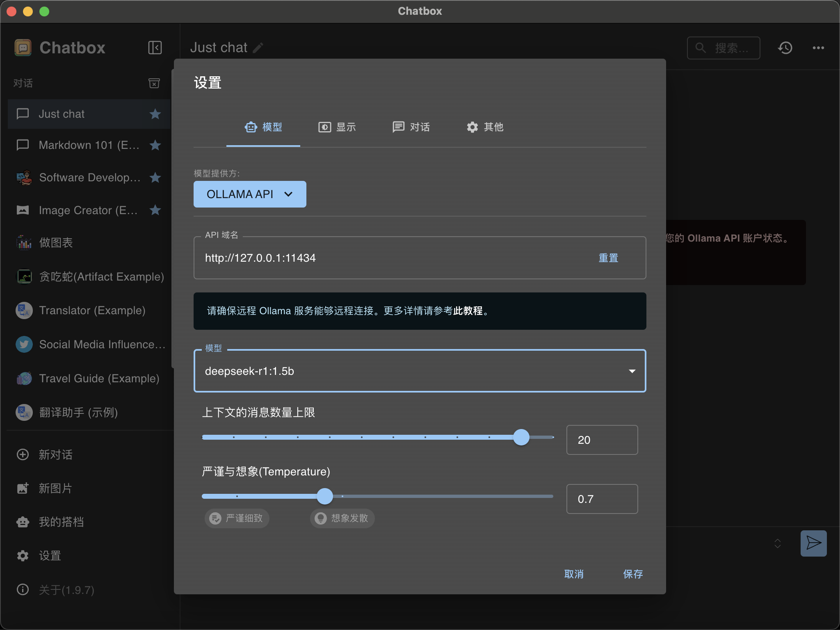This screenshot has height=630, width=840.
Task: Click 保存 to save settings
Action: point(633,574)
